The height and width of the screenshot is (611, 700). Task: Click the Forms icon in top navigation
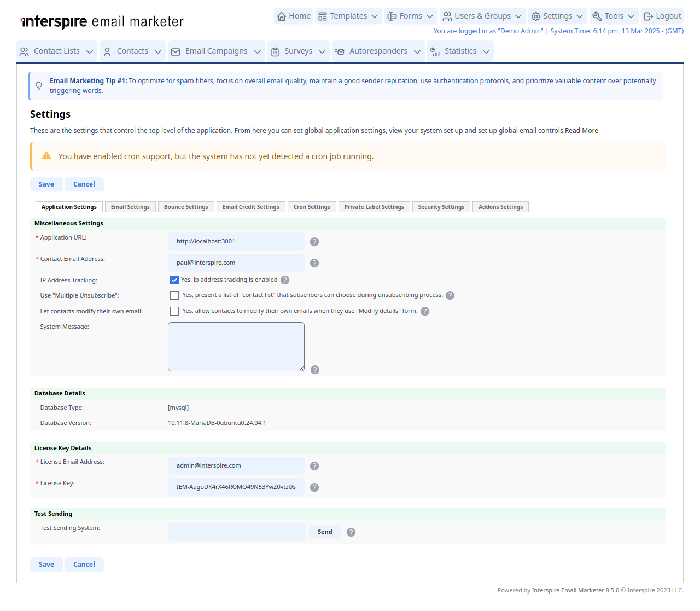pyautogui.click(x=392, y=16)
